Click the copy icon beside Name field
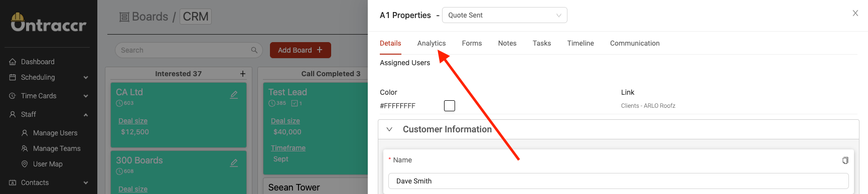 (x=845, y=160)
